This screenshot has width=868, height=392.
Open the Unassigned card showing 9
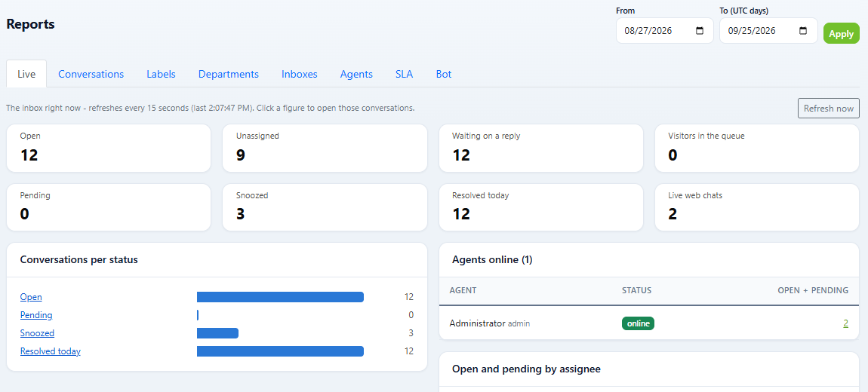pos(325,149)
